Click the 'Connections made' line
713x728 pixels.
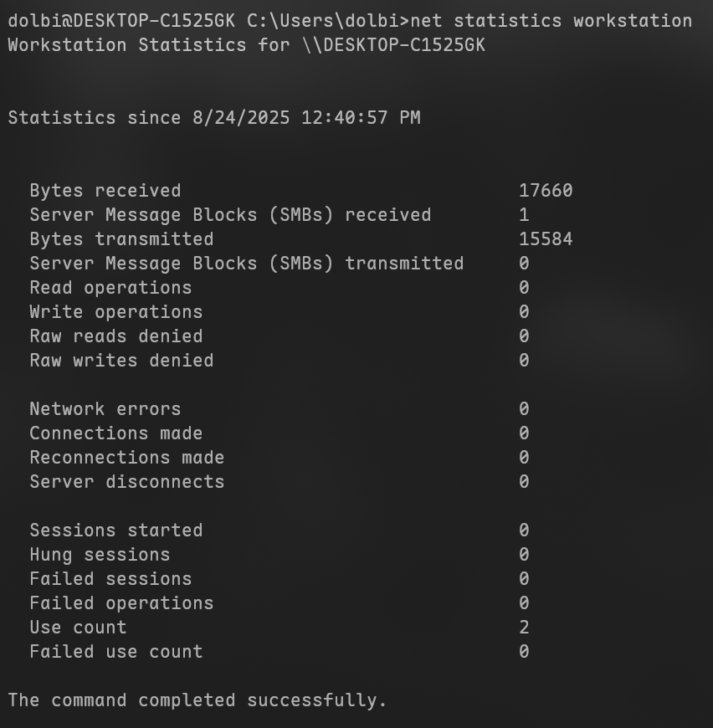coord(116,433)
